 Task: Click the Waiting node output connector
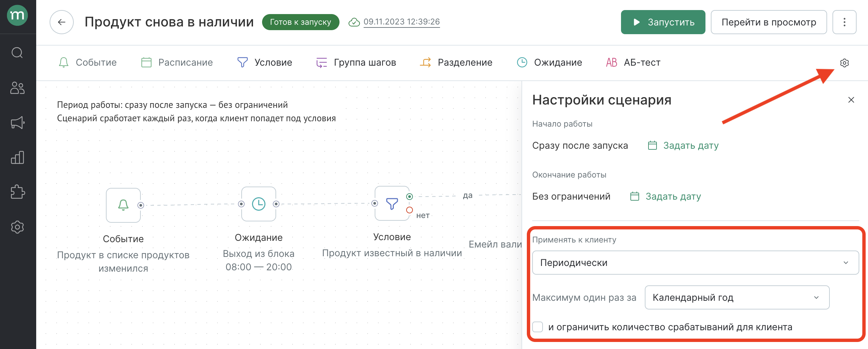(x=276, y=204)
